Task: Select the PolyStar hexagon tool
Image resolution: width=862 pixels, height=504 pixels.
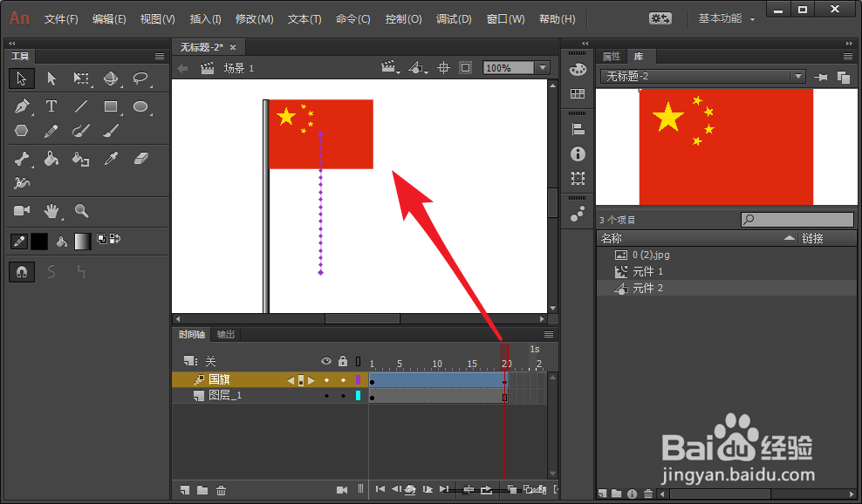Action: coord(22,130)
